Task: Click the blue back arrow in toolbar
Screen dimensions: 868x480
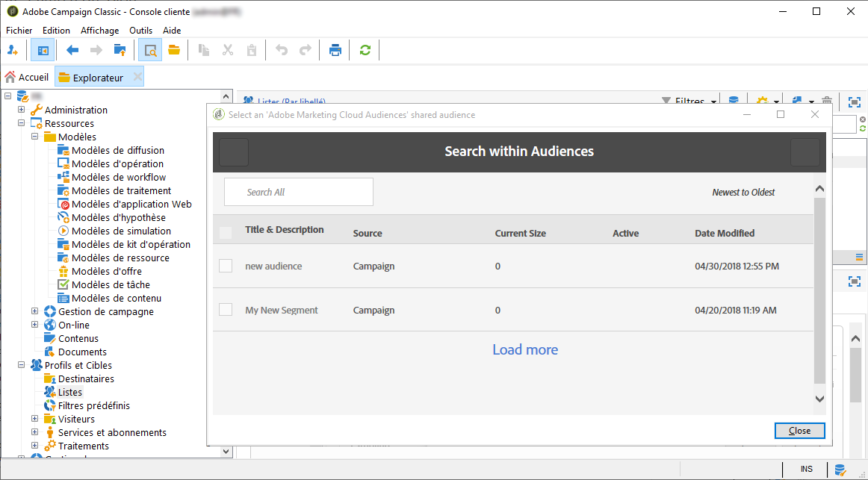Action: 72,50
